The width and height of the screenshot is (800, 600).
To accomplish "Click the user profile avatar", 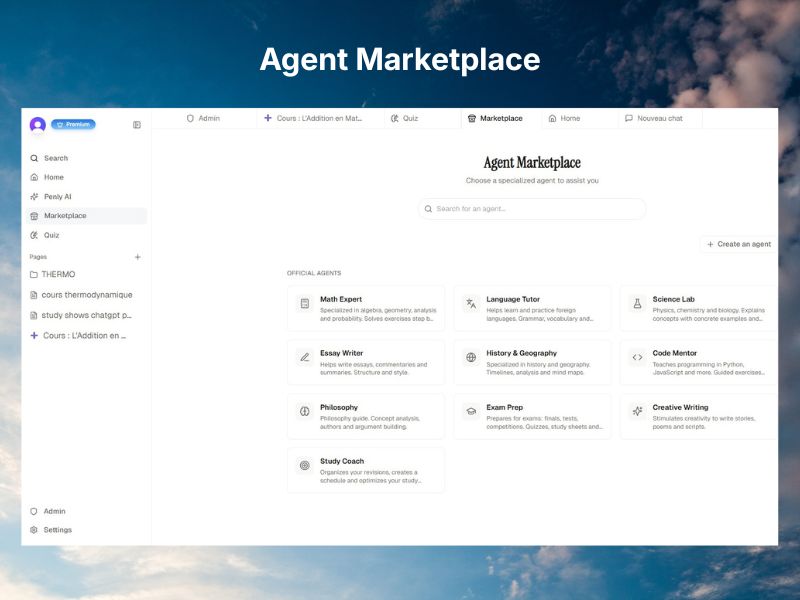I will pyautogui.click(x=38, y=125).
